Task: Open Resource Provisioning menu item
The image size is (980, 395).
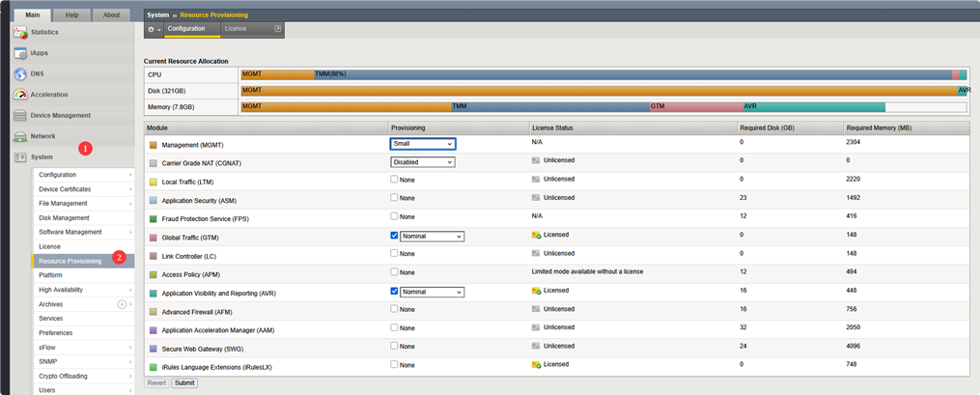Action: (x=84, y=262)
